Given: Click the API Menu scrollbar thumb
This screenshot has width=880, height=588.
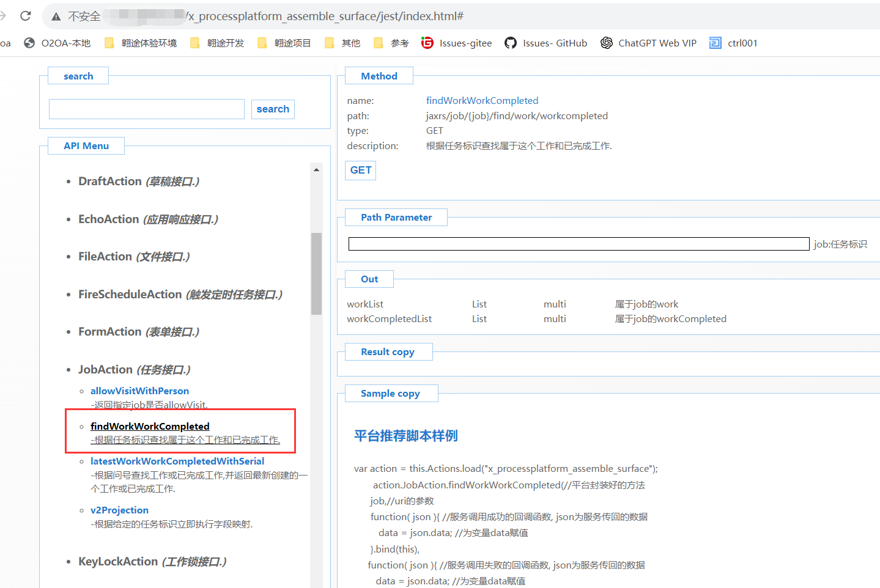Looking at the screenshot, I should 316,273.
